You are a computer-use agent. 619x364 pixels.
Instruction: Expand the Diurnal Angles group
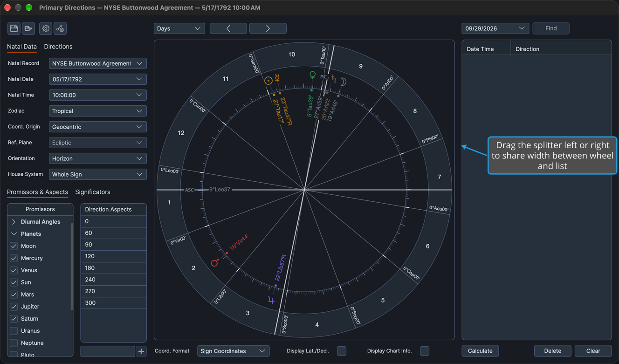point(14,222)
